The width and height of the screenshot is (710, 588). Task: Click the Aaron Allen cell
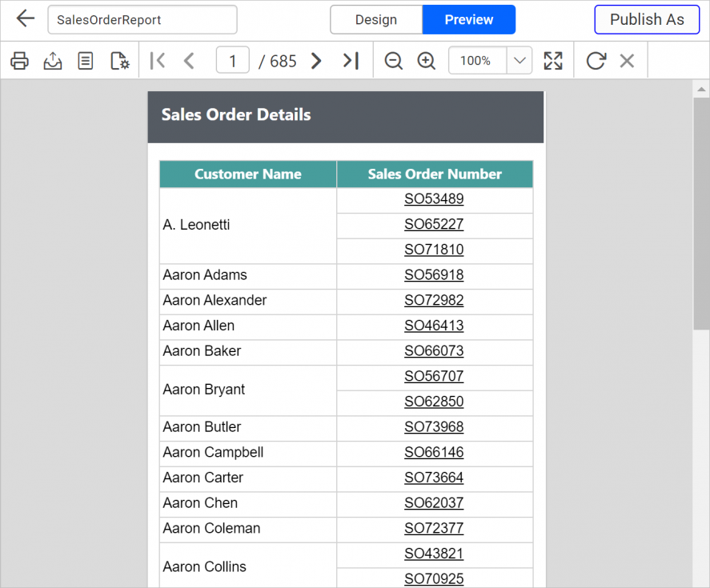248,327
